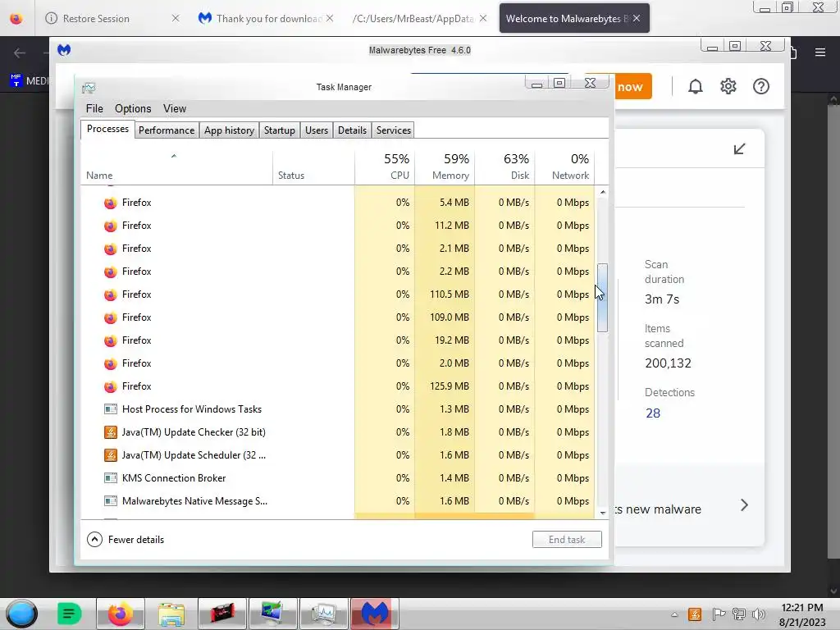
Task: Select Java Update Scheduler process icon
Action: [x=111, y=455]
